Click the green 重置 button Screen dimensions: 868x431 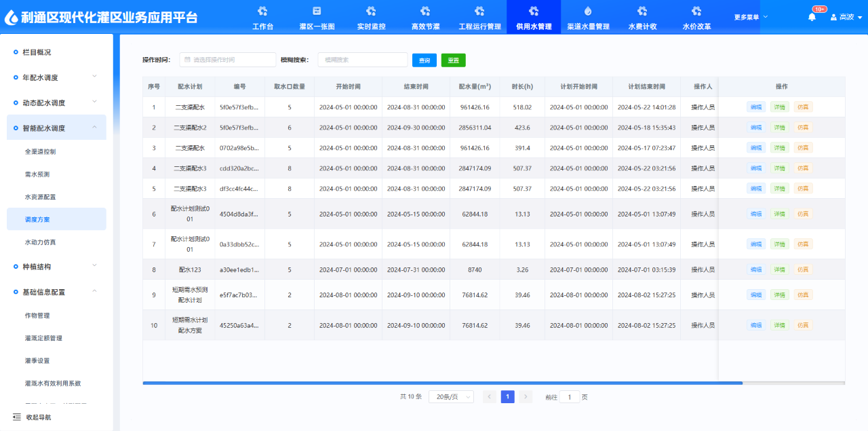pyautogui.click(x=454, y=60)
